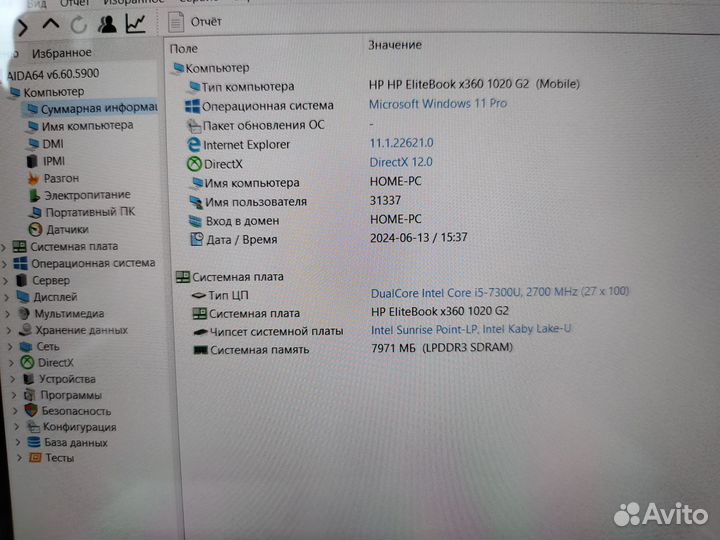Select the Пакет обновления ОС row

[x=280, y=125]
